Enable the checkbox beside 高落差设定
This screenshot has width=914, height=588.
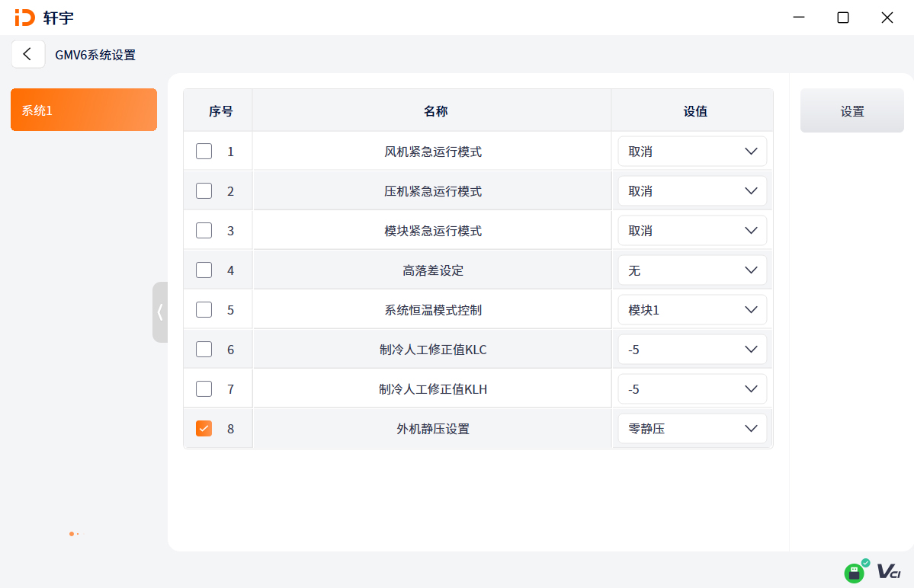tap(204, 270)
